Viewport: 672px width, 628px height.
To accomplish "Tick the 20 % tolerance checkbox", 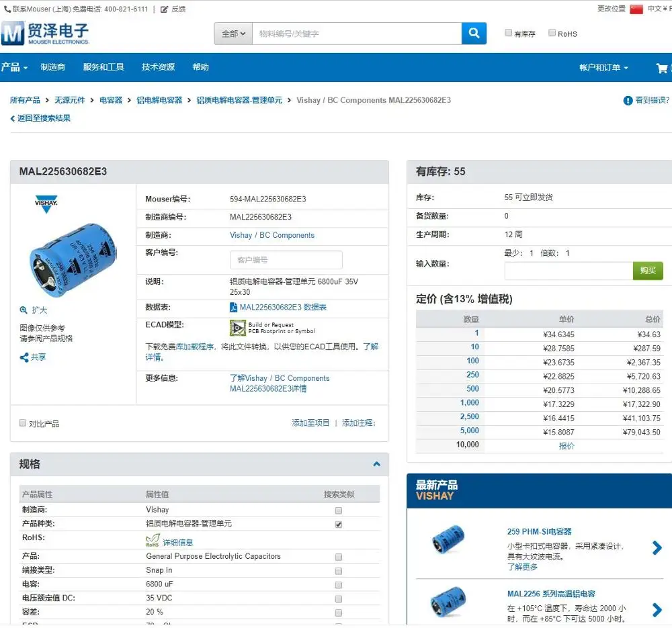I will tap(339, 613).
